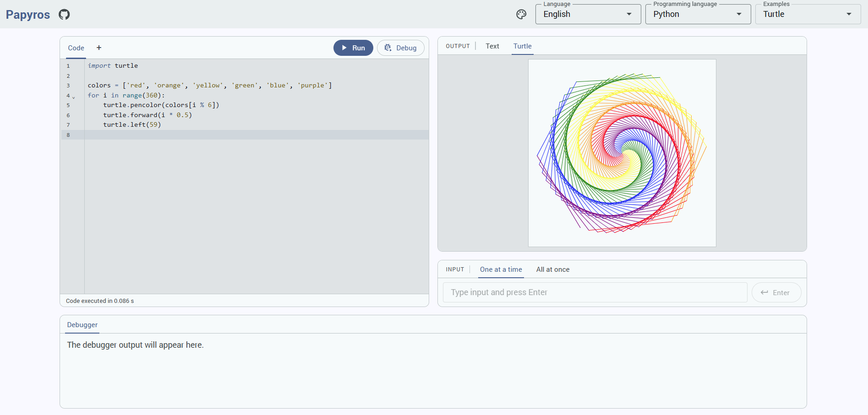Screen dimensions: 868x415
Task: Click the 'turtle.left(59)' code line
Action: coord(132,125)
